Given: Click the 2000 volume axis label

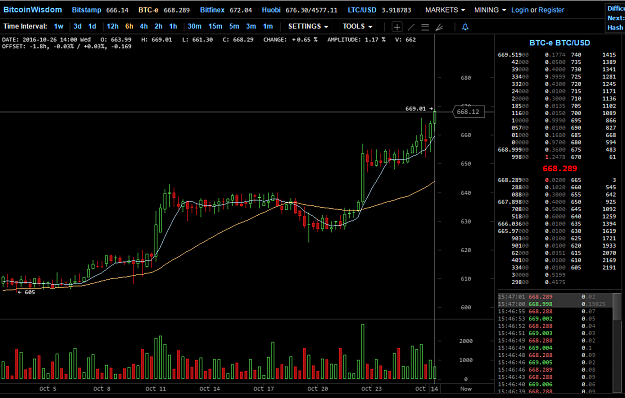Looking at the screenshot, I should pyautogui.click(x=466, y=341).
